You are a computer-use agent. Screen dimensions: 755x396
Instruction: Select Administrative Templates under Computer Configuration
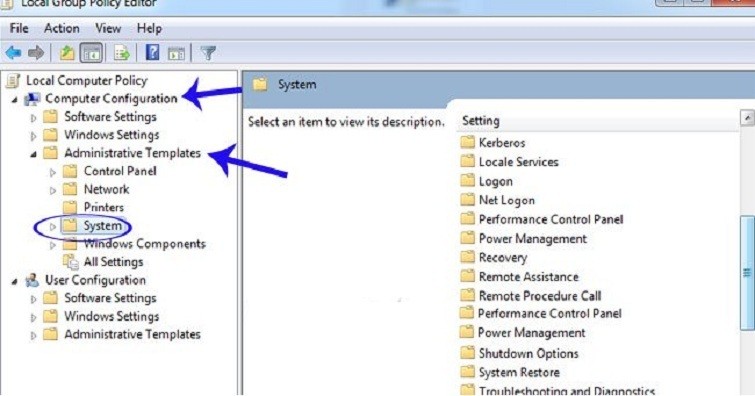(132, 153)
